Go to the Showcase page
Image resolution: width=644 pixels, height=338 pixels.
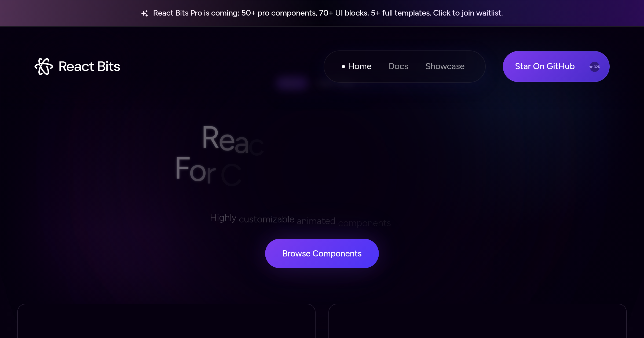coord(445,66)
